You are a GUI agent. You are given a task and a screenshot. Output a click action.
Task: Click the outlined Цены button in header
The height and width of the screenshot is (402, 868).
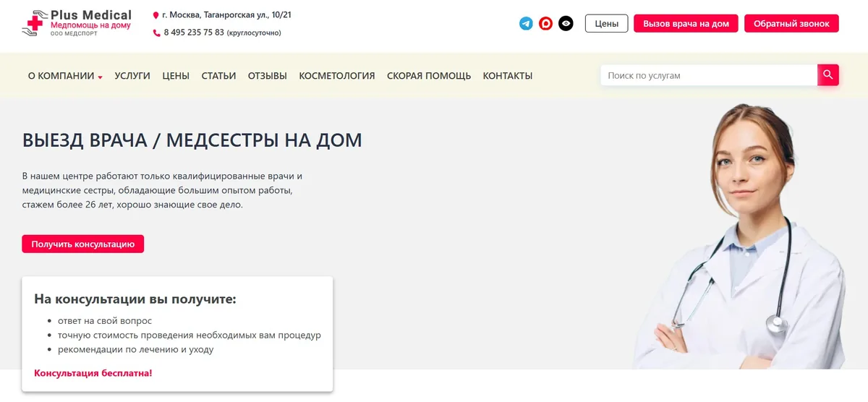tap(606, 23)
